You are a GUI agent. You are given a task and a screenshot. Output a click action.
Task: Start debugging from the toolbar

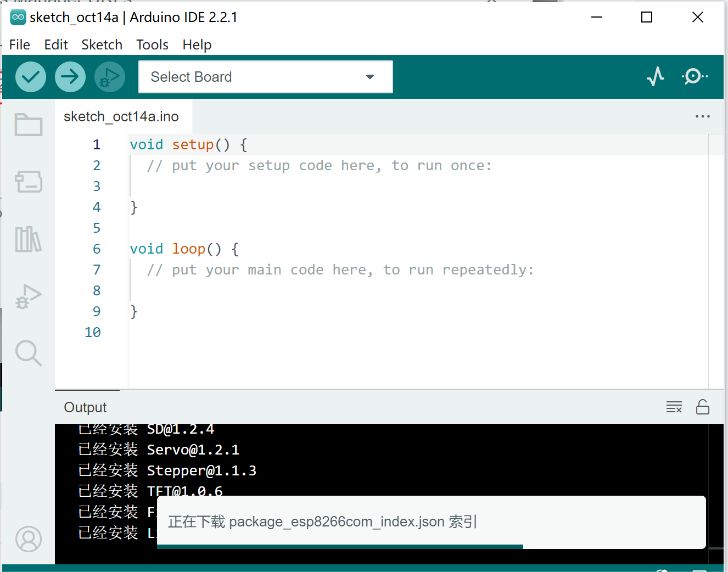coord(109,77)
